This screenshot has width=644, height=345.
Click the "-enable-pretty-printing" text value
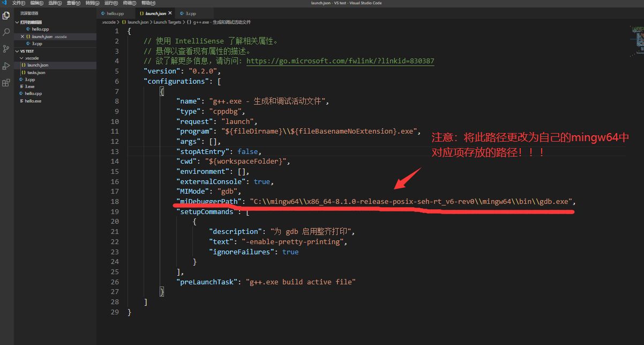[x=293, y=241]
